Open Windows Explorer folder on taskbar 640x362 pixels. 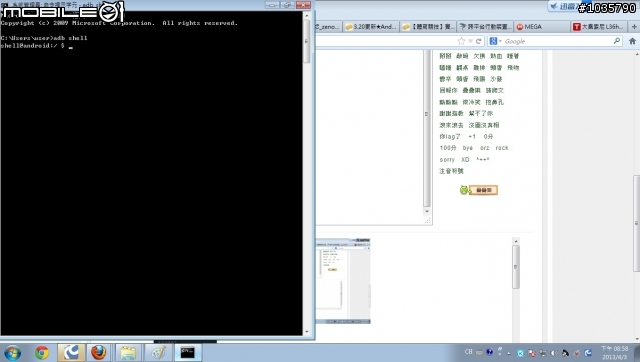(128, 353)
